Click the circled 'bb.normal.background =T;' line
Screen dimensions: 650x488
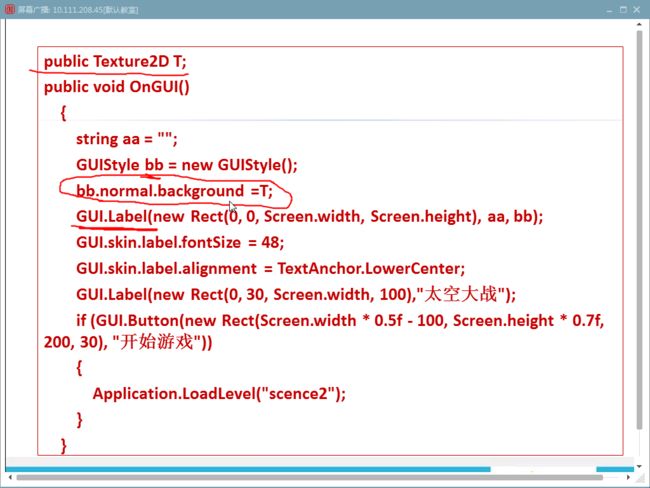click(x=174, y=191)
